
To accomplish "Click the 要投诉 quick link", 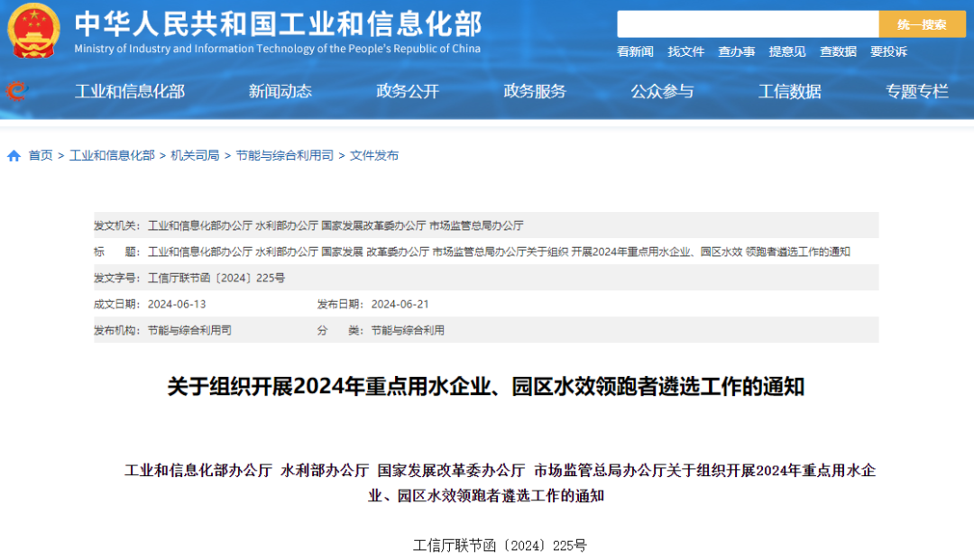I will 888,52.
